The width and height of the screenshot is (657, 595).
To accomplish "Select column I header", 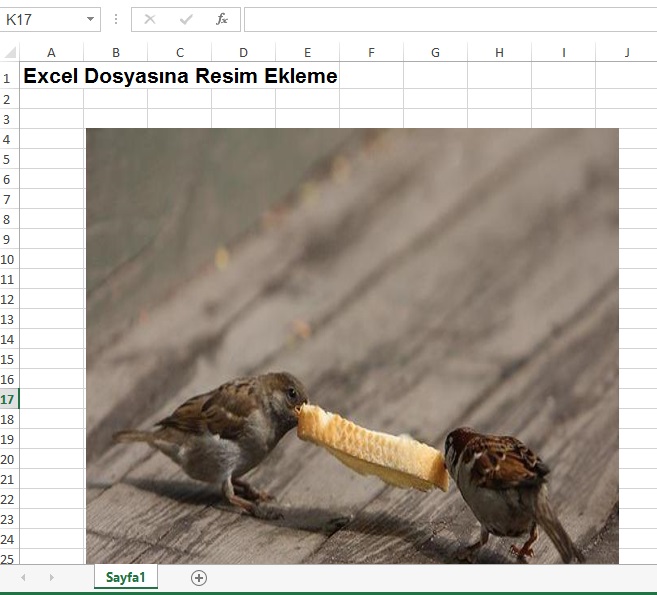I will click(x=564, y=52).
